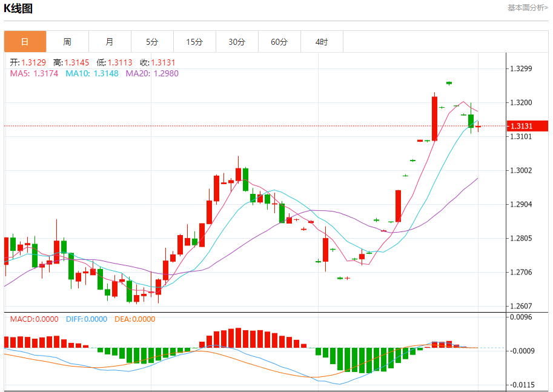This screenshot has height=392, width=553.
Task: Switch to the 周 weekly tab
Action: coord(67,42)
